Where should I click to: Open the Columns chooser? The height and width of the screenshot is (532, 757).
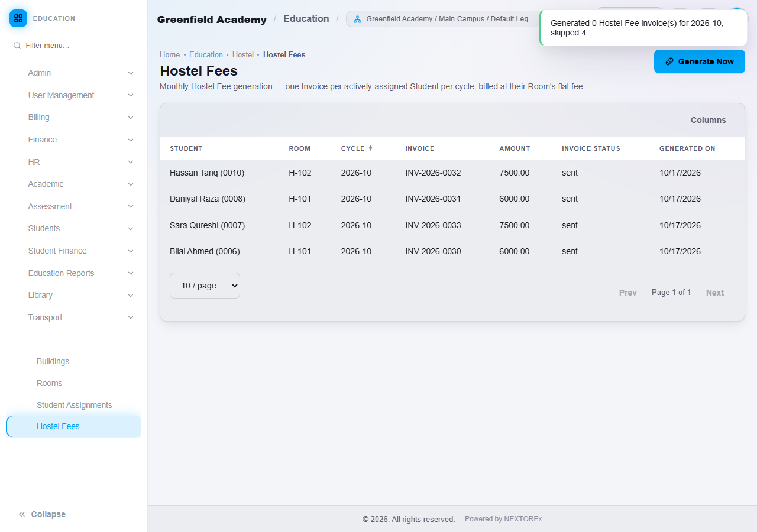point(709,120)
